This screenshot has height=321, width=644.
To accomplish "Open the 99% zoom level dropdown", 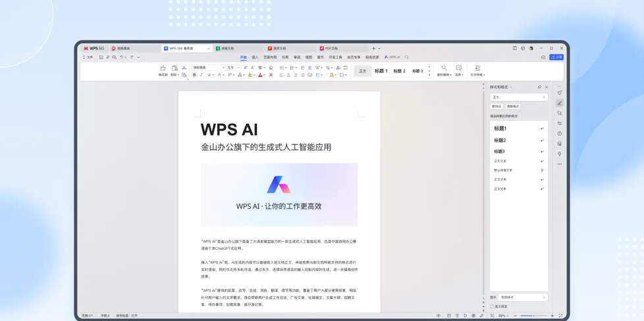I will point(504,316).
